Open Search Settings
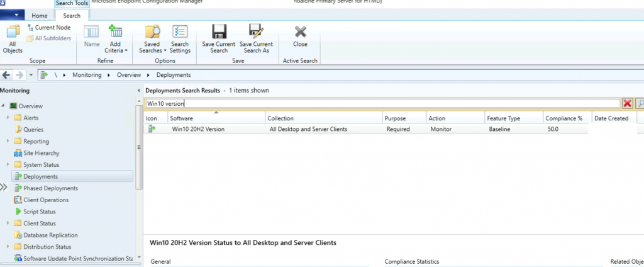 coord(180,40)
